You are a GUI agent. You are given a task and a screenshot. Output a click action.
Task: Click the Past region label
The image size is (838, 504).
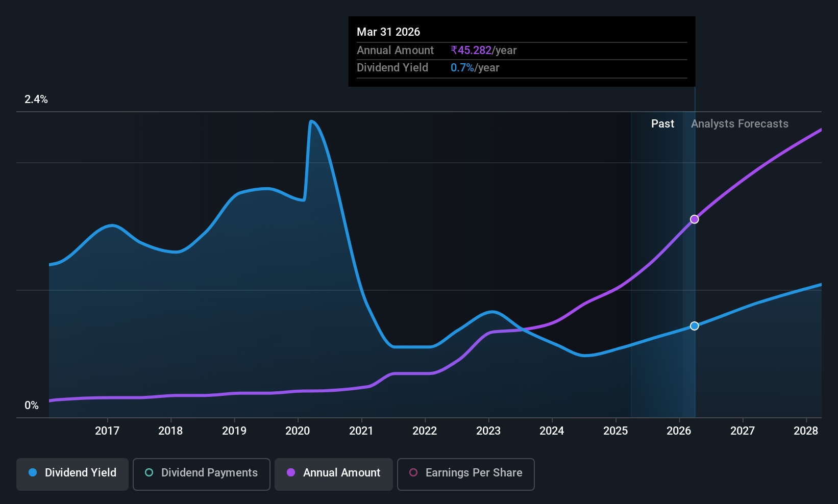pos(662,124)
